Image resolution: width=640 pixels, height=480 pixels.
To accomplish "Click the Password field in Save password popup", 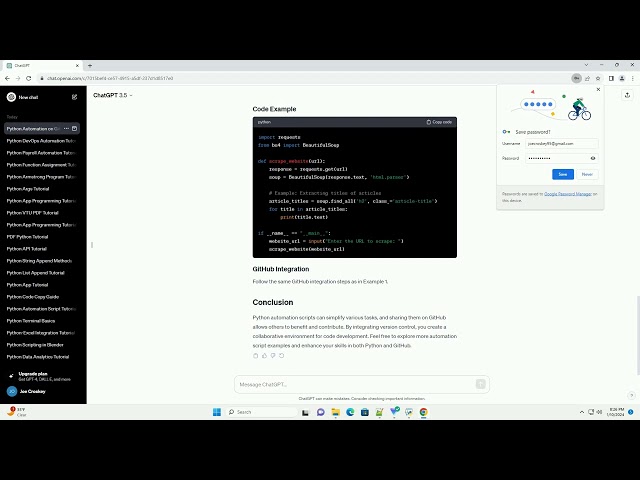I will coord(562,158).
